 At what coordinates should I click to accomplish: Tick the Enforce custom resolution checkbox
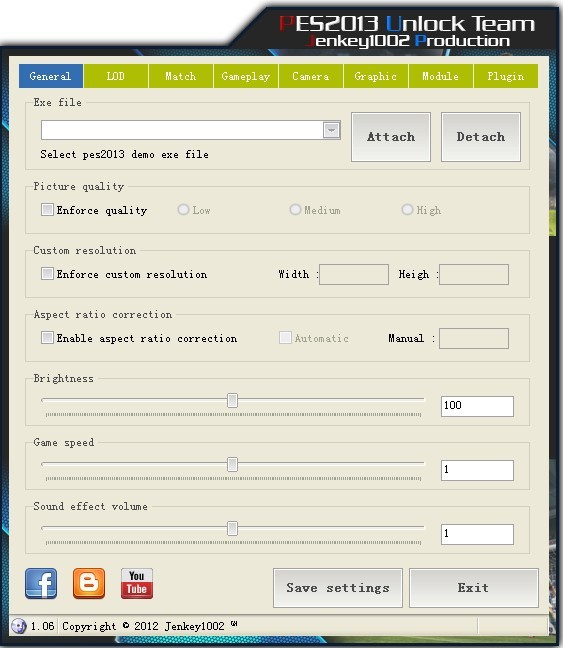tap(47, 274)
